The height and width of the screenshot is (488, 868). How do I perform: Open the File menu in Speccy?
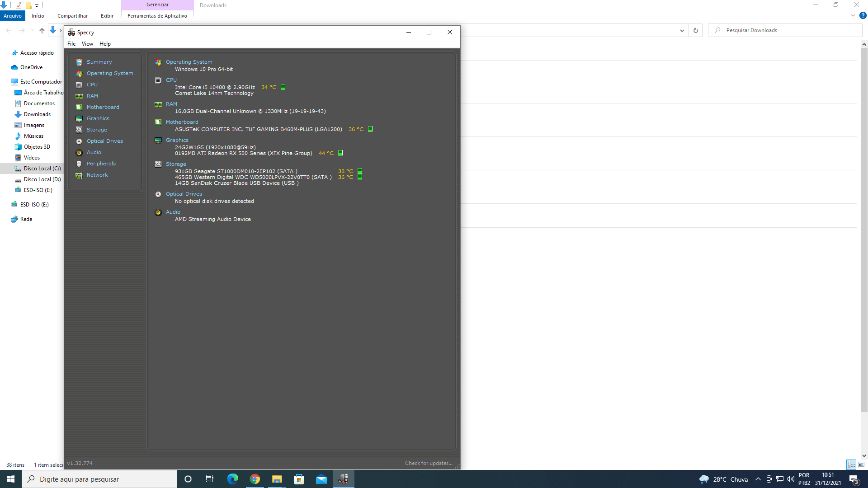pyautogui.click(x=71, y=44)
